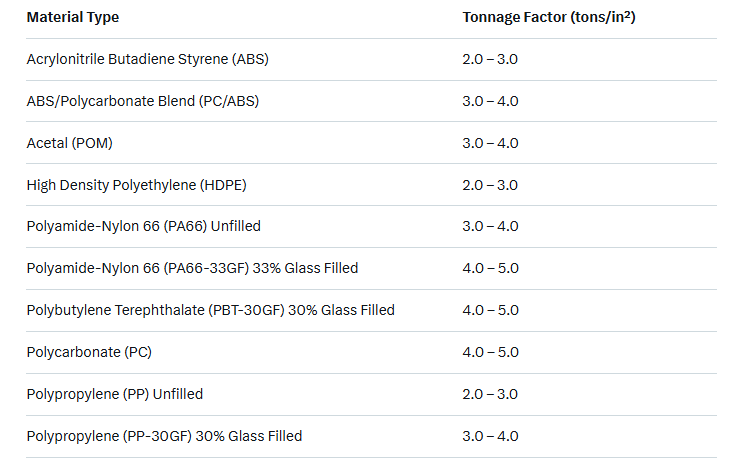Screen dimensions: 742x467
Task: Click Polypropylene (PP-30GF) 30% Glass Filled label
Action: tap(164, 436)
